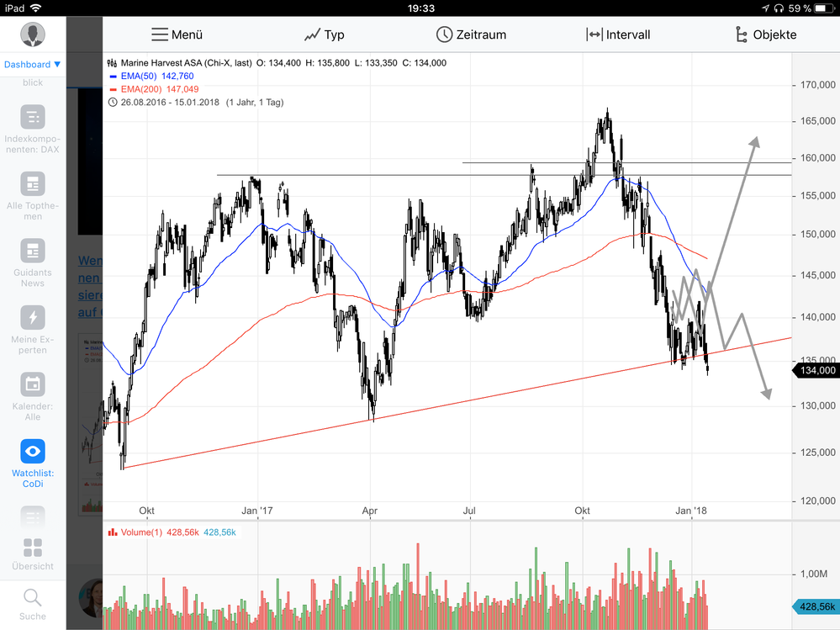Tap the Suche magnifier icon
840x630 pixels.
[32, 598]
